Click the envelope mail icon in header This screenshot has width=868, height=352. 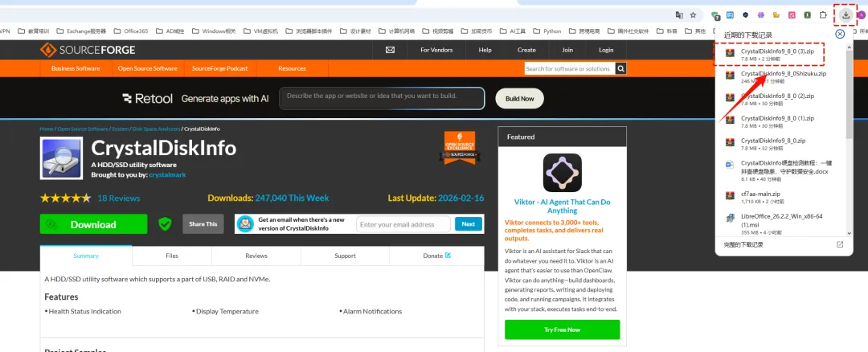390,50
